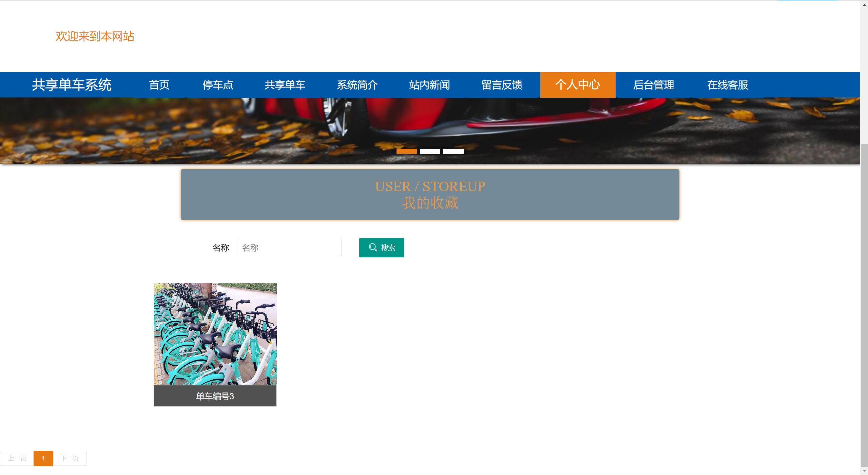Open the 首页 navigation item
The image size is (868, 475).
tap(159, 85)
